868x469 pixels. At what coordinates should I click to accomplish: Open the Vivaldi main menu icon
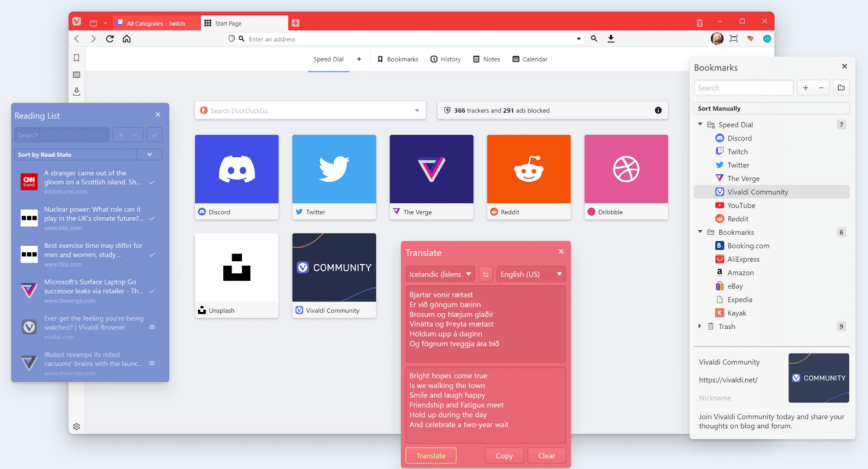click(77, 22)
